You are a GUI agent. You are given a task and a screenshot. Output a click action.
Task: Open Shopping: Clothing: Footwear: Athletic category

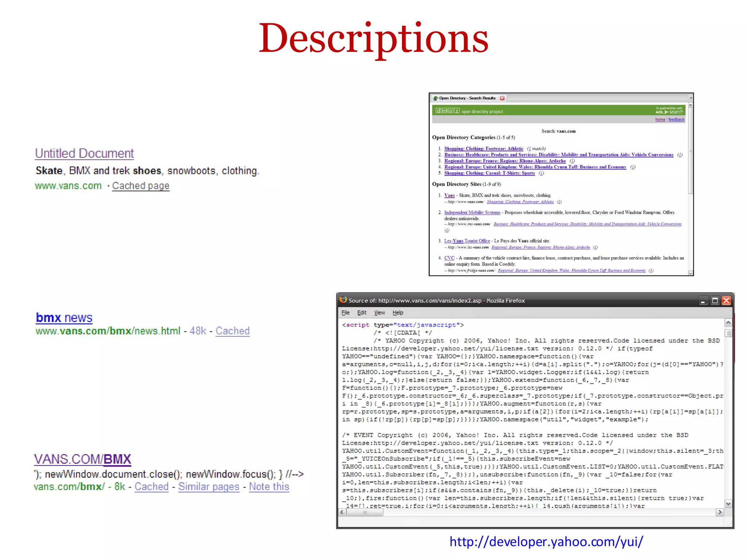point(484,148)
